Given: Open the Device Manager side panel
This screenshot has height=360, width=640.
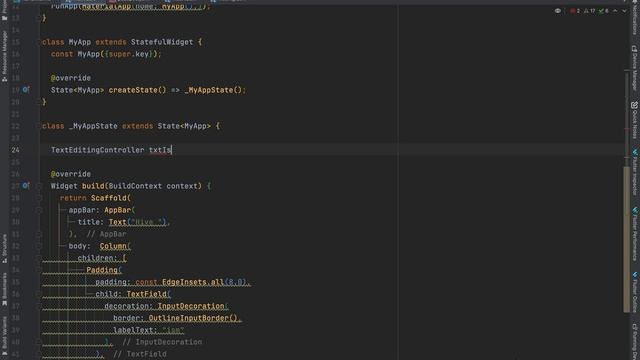Looking at the screenshot, I should click(x=635, y=67).
